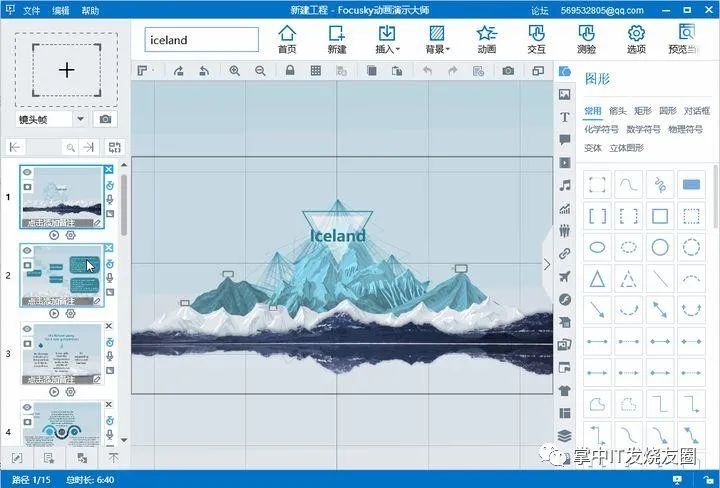Play slide 1 with its play button

(54, 235)
